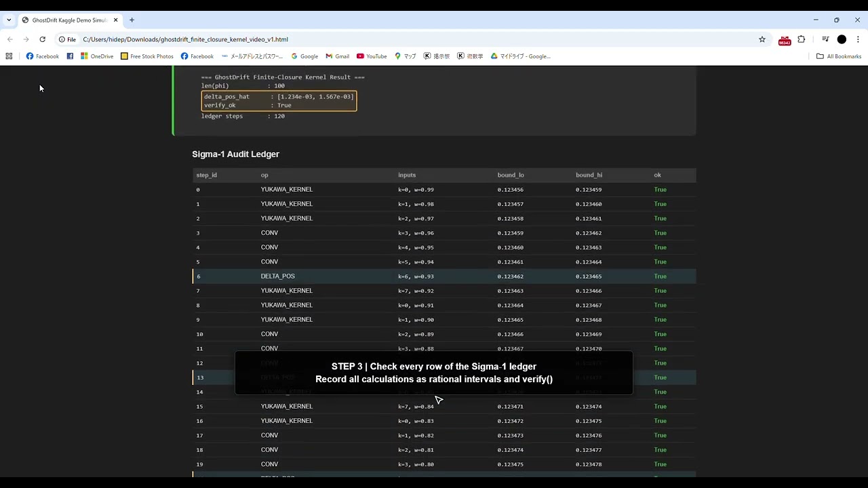Click bound_hi value 0.123467
Screen dimensions: 868x488
pos(589,306)
